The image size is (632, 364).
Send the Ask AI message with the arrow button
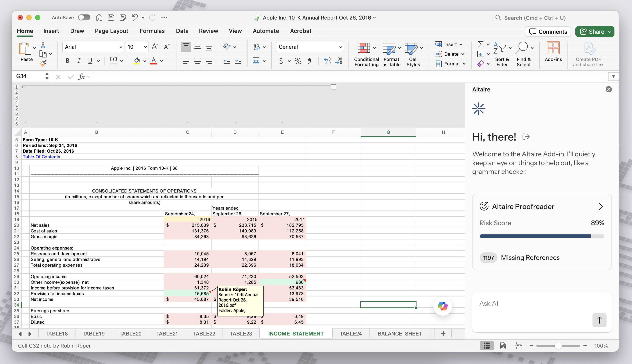[599, 320]
